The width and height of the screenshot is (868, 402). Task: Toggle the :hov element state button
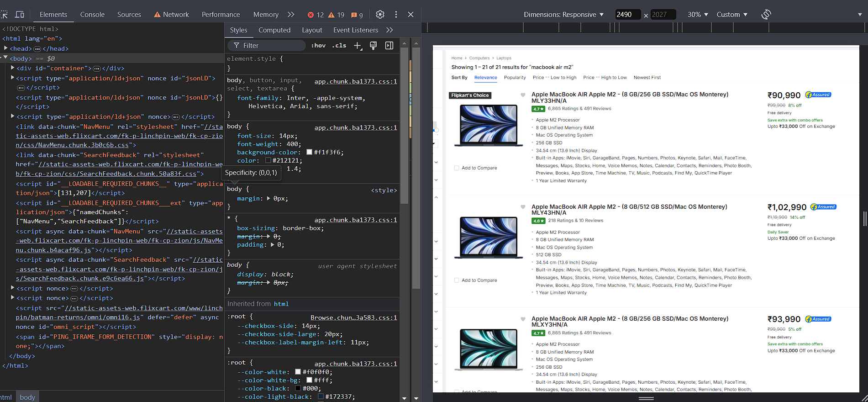[318, 46]
